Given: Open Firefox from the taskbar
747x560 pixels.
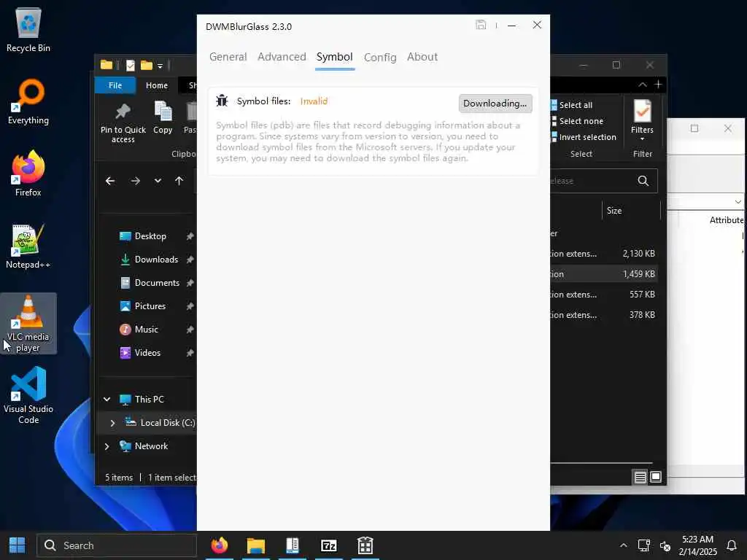Looking at the screenshot, I should pos(220,545).
